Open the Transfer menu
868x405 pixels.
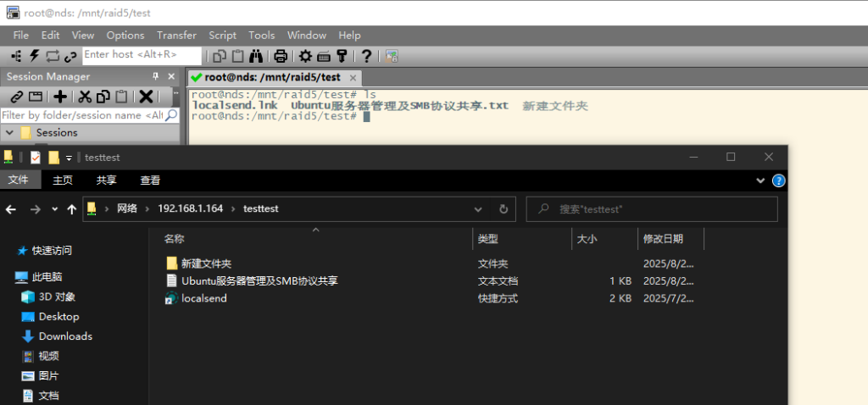pos(176,36)
